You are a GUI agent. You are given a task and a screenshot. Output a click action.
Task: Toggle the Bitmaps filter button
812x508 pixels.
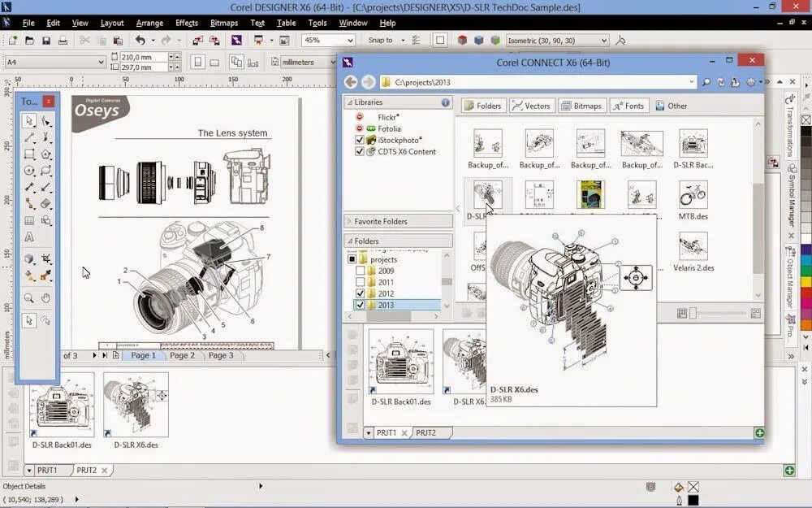581,106
